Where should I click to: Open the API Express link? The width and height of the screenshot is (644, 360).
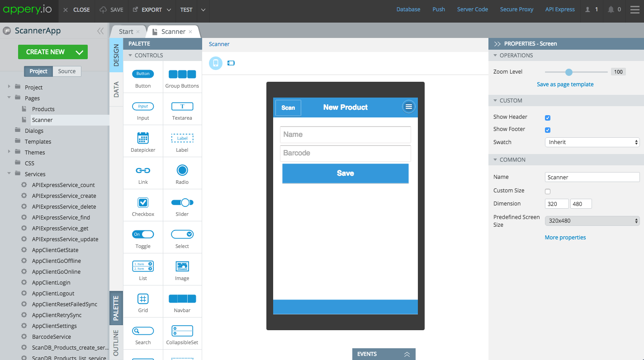[560, 9]
